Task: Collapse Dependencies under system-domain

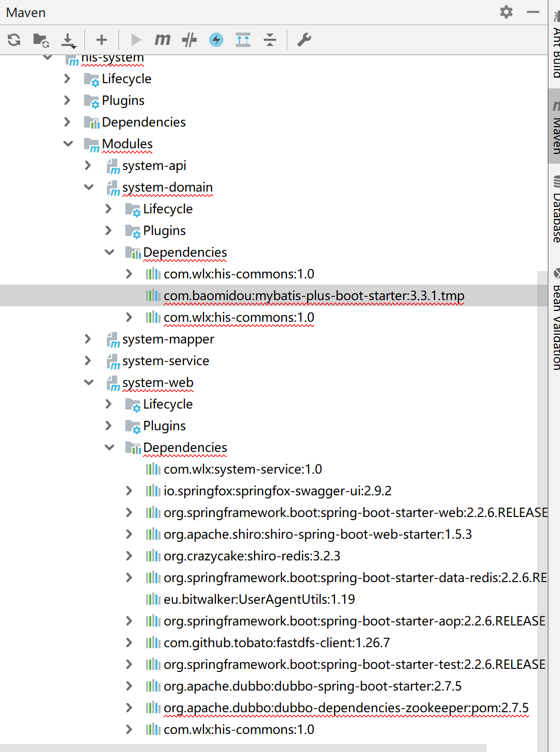Action: 109,252
